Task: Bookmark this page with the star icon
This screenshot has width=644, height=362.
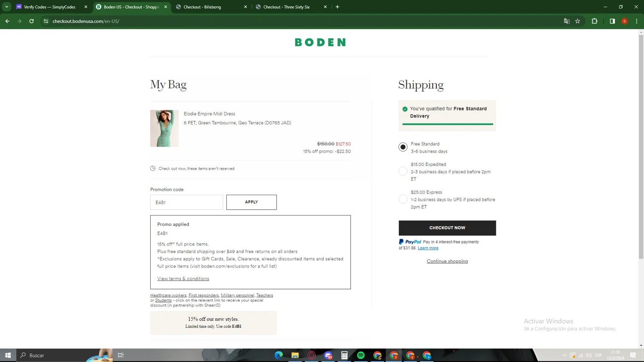Action: tap(578, 21)
